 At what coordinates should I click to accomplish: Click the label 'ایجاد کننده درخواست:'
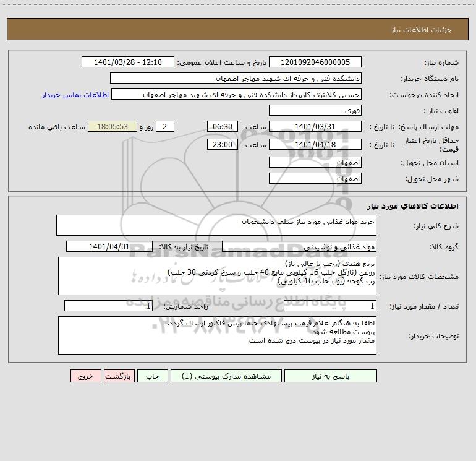pyautogui.click(x=424, y=95)
